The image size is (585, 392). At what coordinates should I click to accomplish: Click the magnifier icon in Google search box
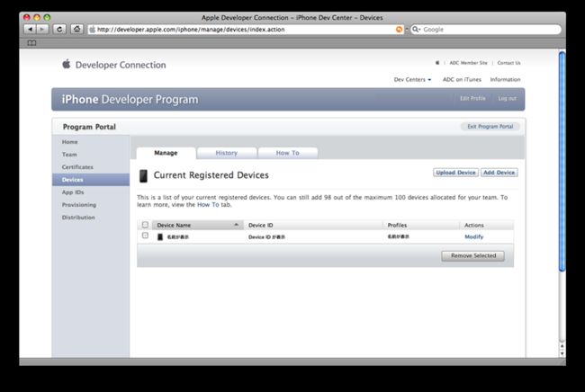pos(416,30)
